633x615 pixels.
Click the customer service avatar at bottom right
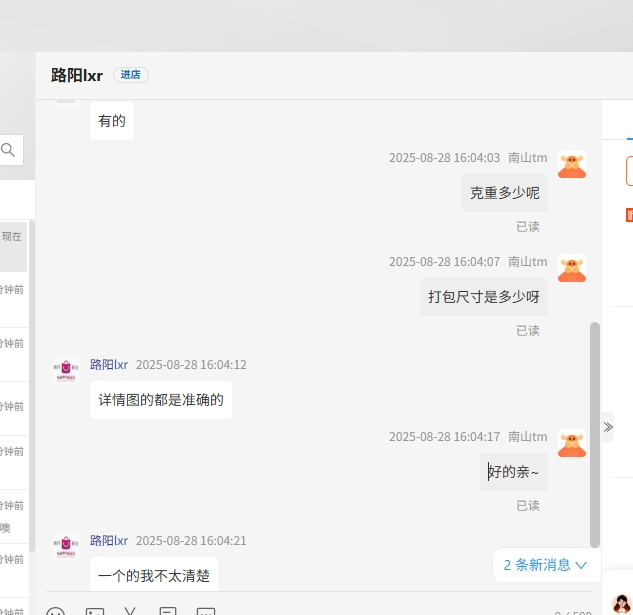tap(621, 603)
